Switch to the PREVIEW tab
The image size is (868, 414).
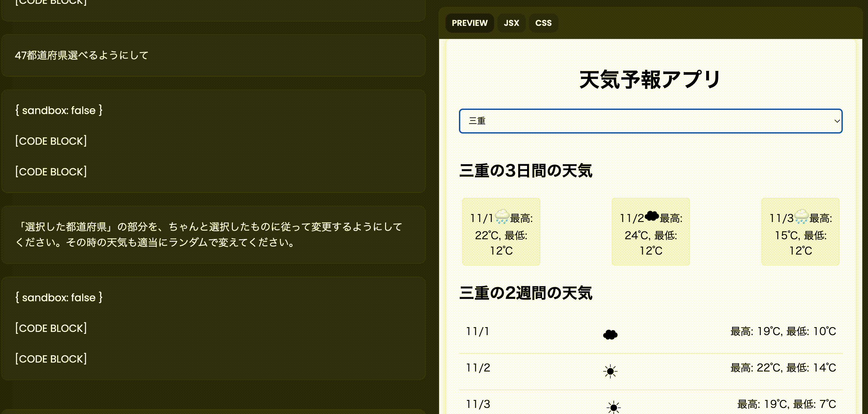[x=470, y=23]
